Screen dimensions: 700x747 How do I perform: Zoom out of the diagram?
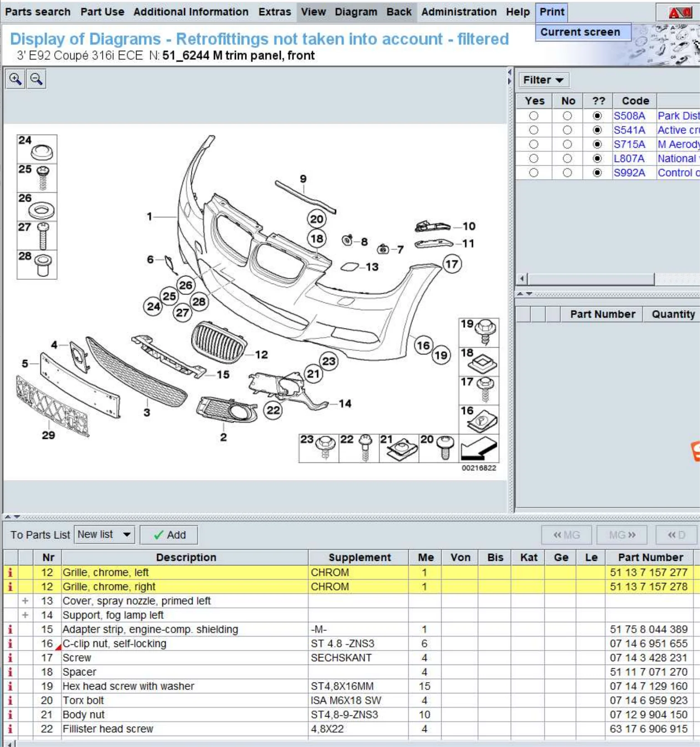click(36, 79)
